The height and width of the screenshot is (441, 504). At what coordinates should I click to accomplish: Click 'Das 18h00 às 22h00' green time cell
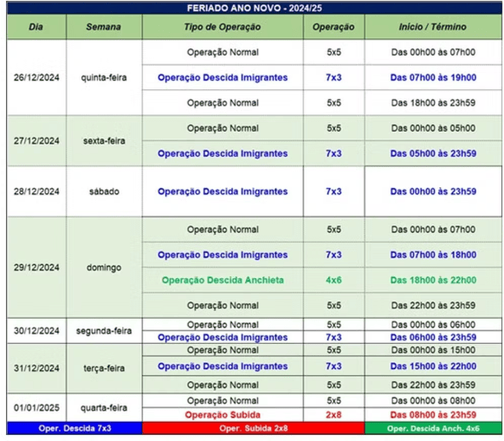[x=433, y=280]
